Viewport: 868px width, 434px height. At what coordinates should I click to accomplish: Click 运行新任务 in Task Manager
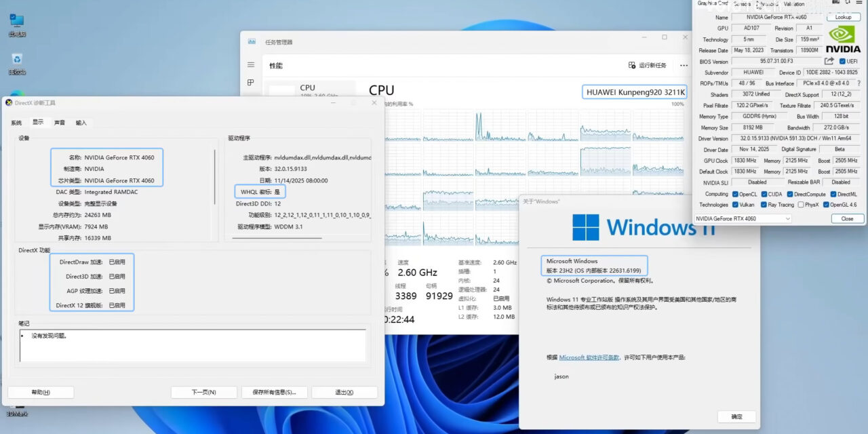648,65
